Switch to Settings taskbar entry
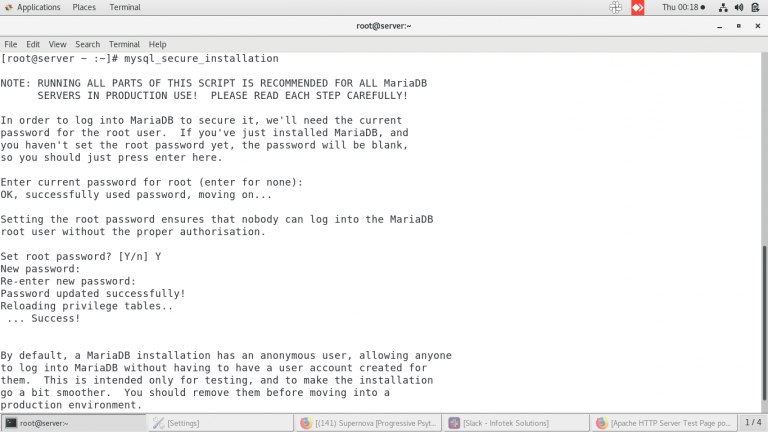This screenshot has height=432, width=768. click(x=221, y=423)
